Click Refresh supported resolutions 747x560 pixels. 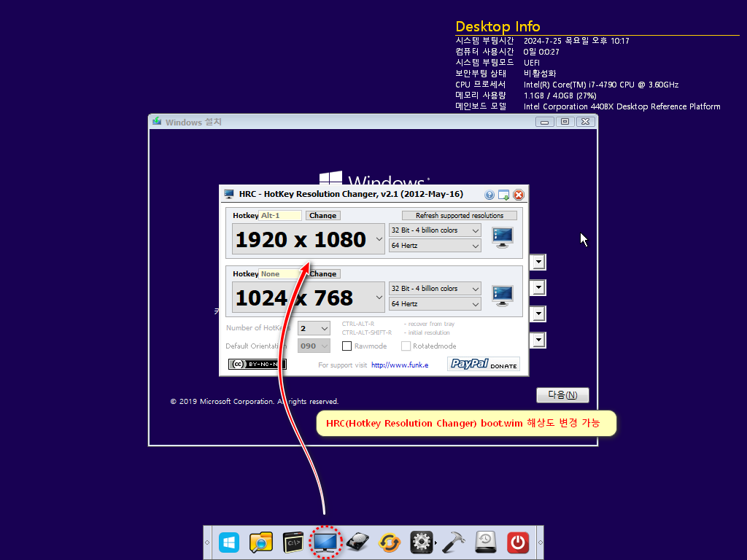pyautogui.click(x=460, y=216)
